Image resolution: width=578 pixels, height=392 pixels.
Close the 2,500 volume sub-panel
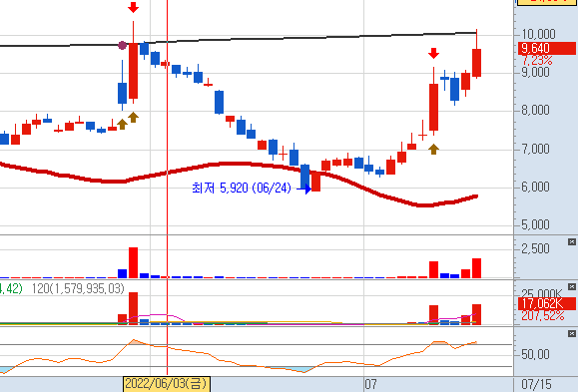tap(571, 242)
